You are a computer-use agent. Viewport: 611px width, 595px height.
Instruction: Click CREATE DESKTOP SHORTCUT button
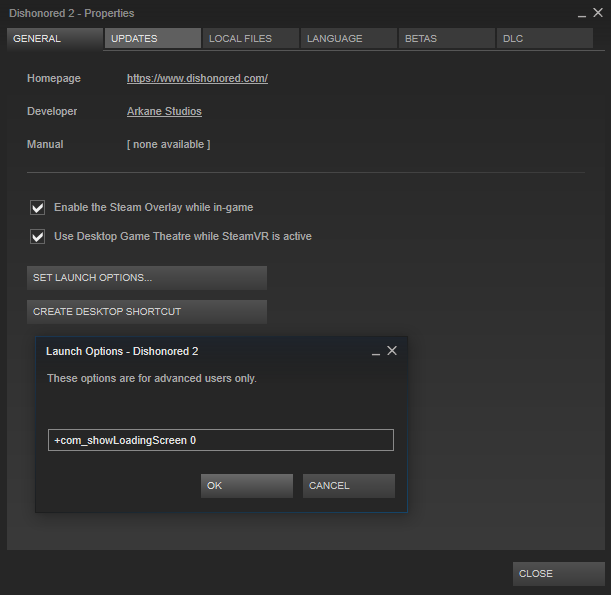[x=146, y=312]
